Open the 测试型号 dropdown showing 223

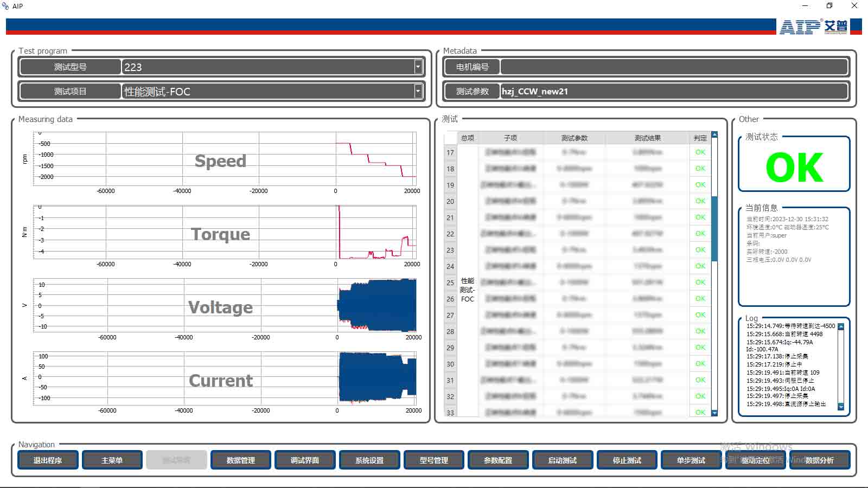point(418,67)
